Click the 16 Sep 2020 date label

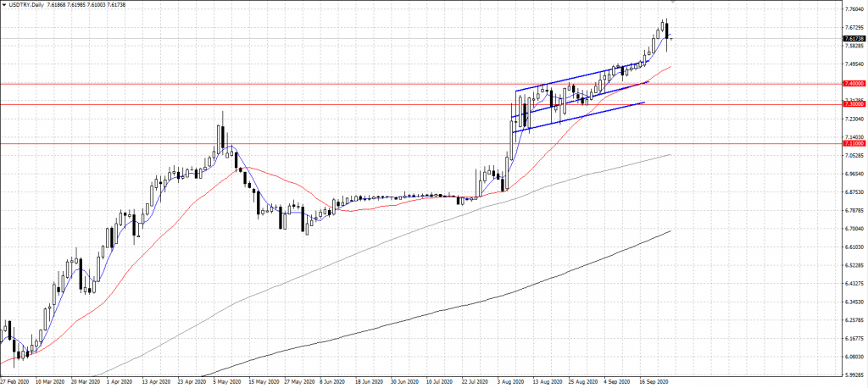[x=659, y=382]
